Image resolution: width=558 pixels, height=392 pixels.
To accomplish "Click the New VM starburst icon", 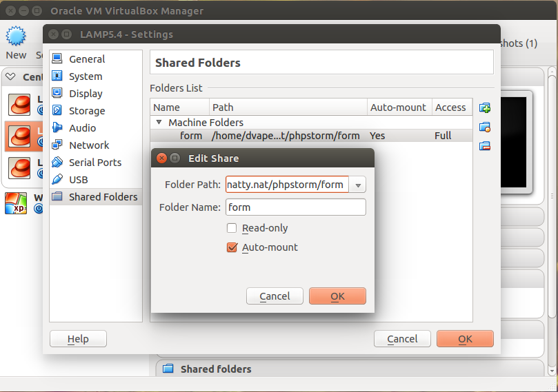I will coord(16,36).
